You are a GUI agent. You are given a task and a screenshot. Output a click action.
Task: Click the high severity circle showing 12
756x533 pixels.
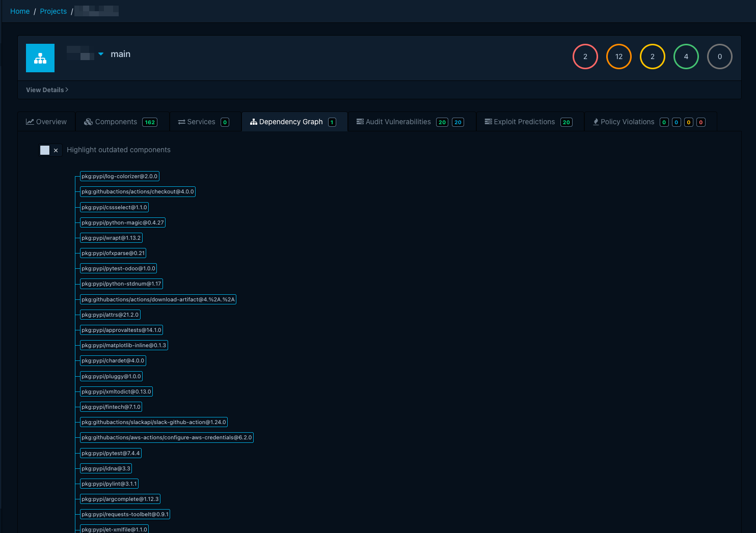[619, 57]
